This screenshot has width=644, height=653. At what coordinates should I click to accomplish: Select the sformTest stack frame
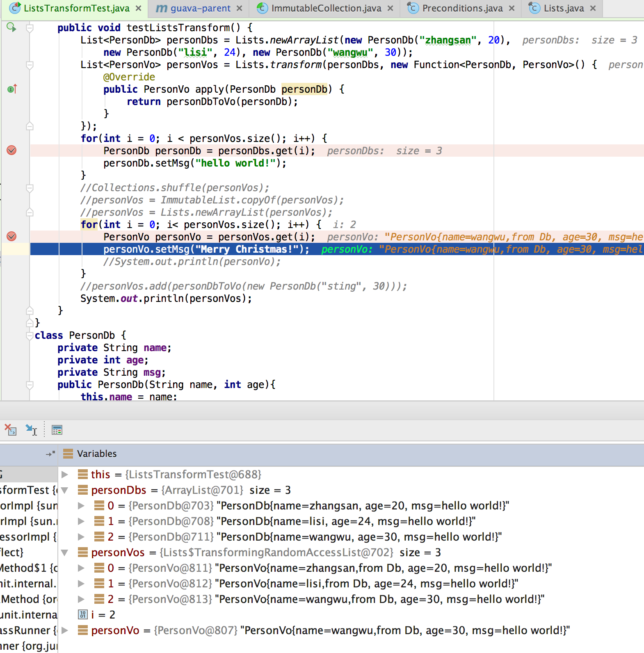(x=29, y=490)
